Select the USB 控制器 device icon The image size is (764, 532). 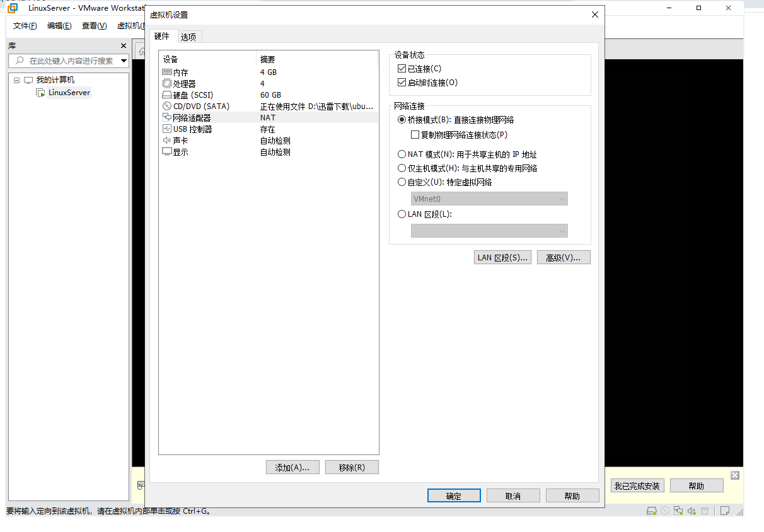pyautogui.click(x=166, y=129)
